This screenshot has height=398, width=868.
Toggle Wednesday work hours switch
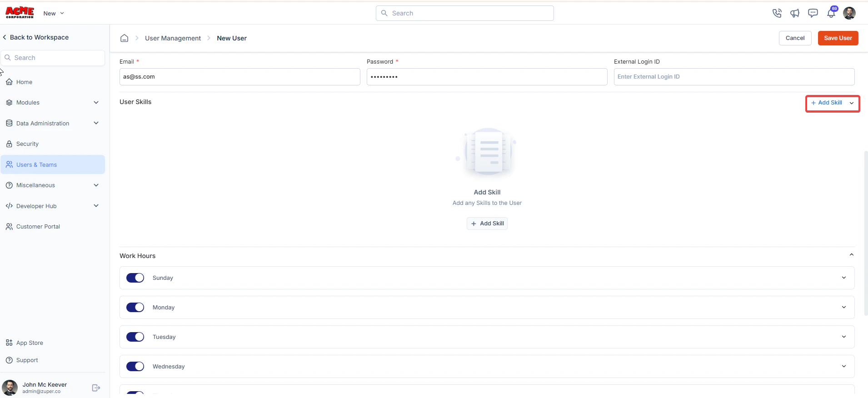(135, 366)
